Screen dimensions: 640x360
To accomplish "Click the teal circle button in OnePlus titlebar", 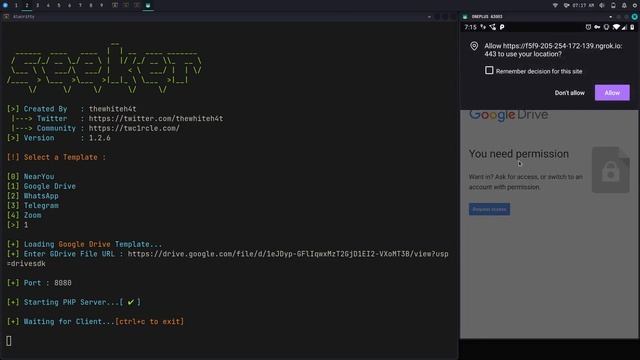I will click(x=634, y=17).
